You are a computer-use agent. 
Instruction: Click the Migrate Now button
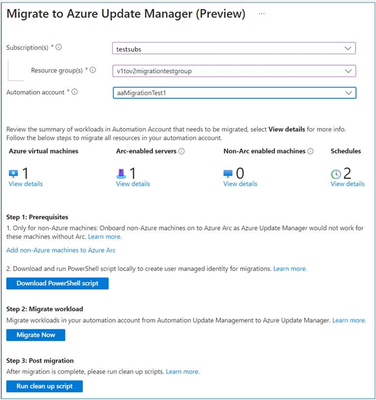pos(36,335)
